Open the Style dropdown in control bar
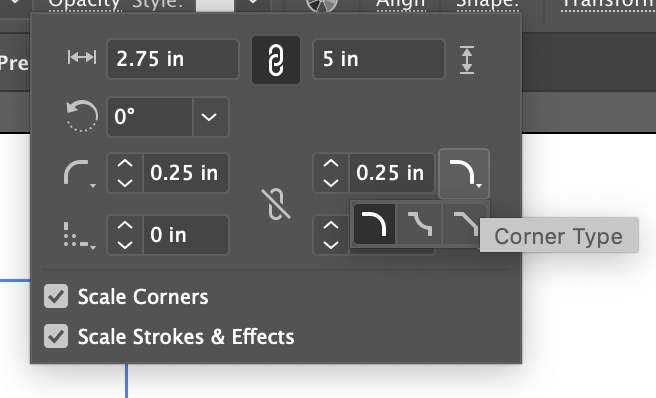Screen dimensions: 656x398 click(252, 4)
